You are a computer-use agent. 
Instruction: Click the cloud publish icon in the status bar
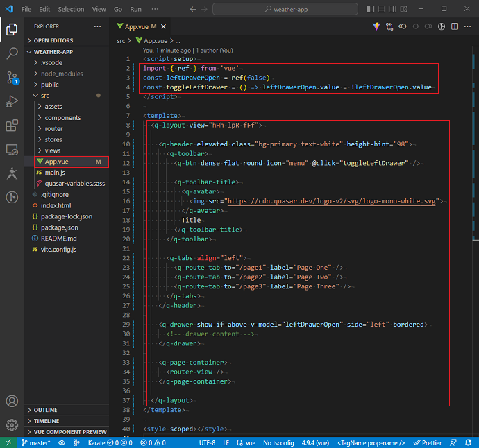click(x=62, y=442)
